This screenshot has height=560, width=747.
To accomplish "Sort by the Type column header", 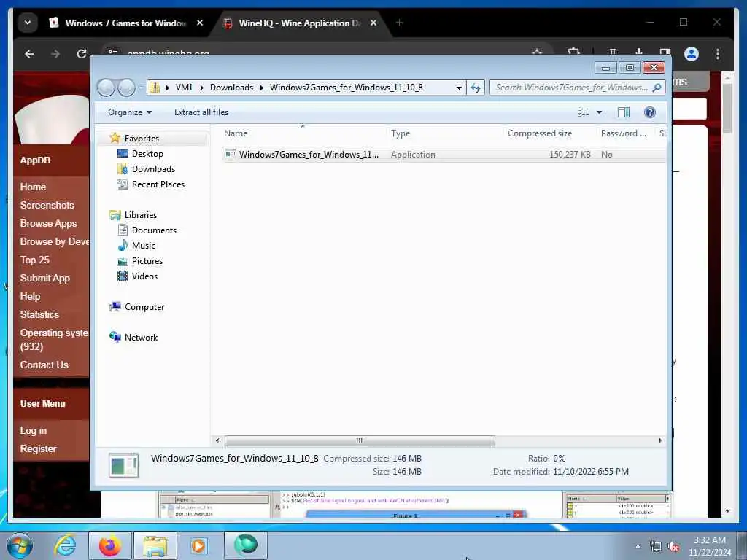I will click(x=400, y=133).
